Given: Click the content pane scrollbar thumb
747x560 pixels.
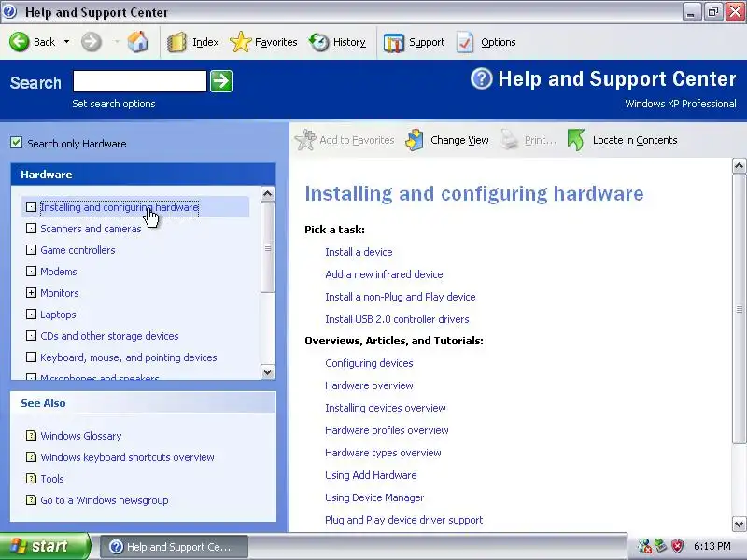Looking at the screenshot, I should tap(739, 309).
